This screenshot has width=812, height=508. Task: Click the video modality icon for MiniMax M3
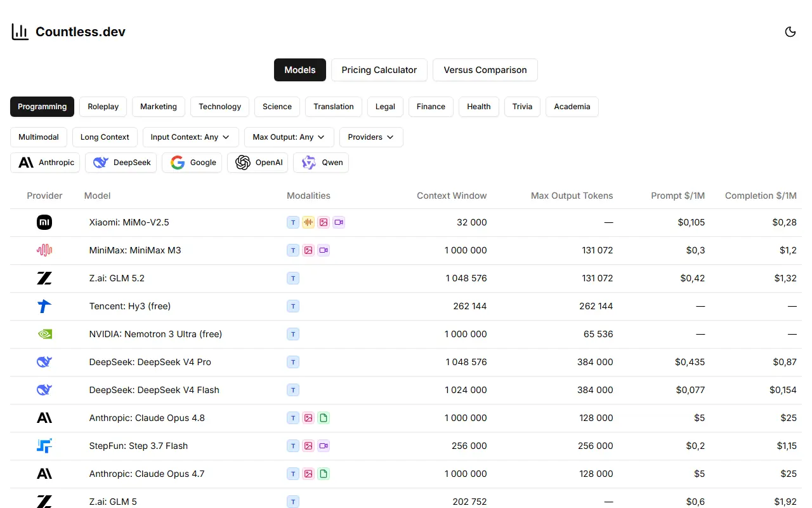(x=324, y=250)
